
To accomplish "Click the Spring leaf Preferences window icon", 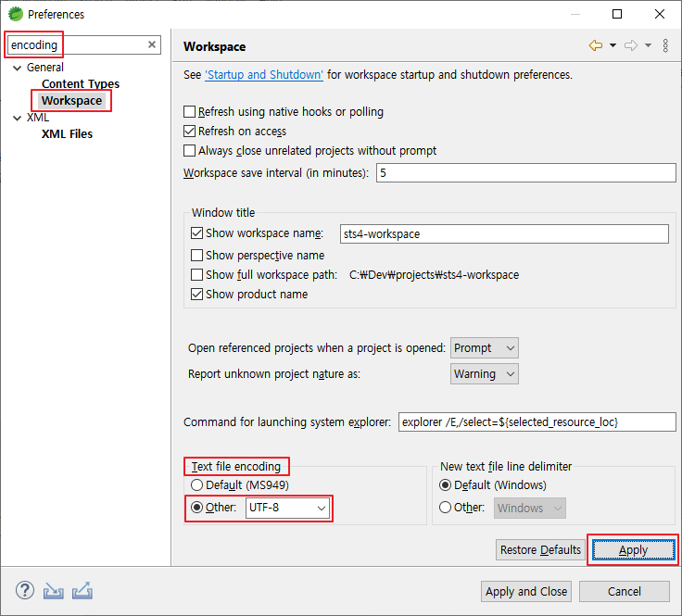I will point(16,14).
